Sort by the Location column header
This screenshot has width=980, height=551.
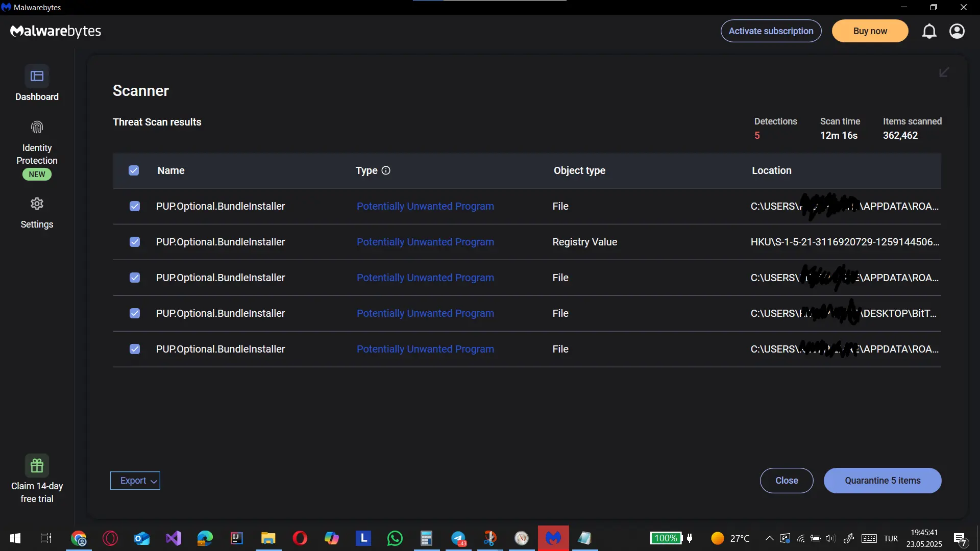771,170
